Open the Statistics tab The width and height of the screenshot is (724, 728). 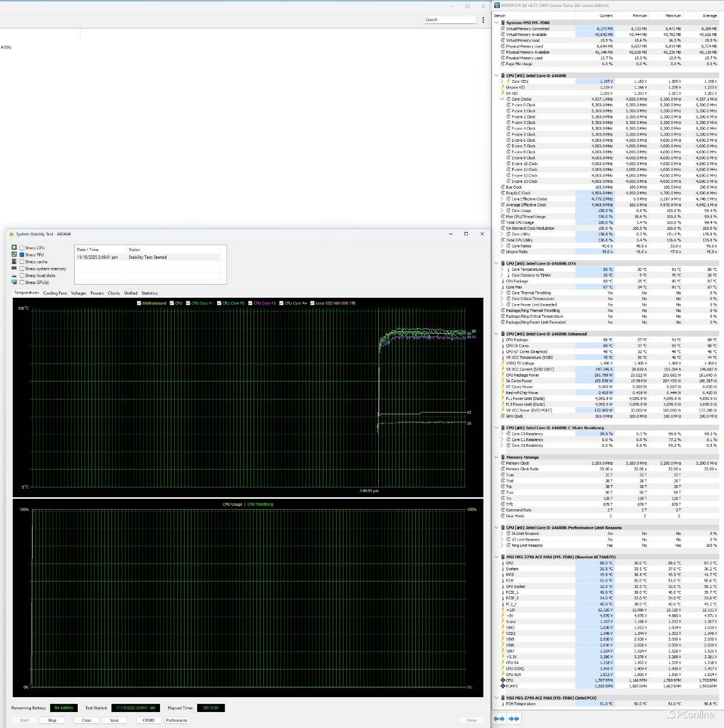click(x=149, y=293)
